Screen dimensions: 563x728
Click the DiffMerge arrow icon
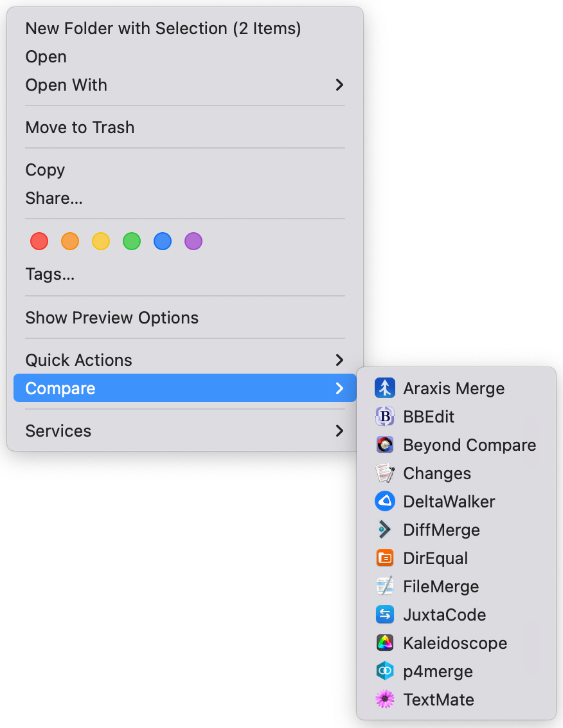pyautogui.click(x=385, y=530)
